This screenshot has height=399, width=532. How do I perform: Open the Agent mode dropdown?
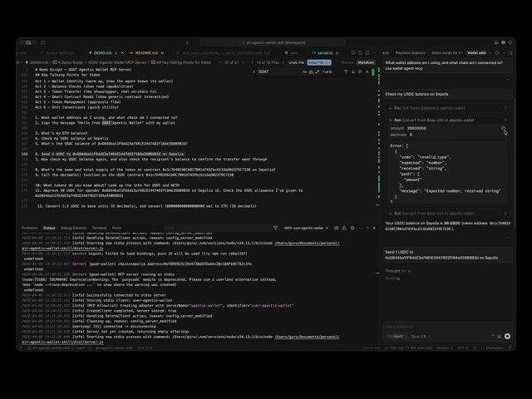coord(398,337)
